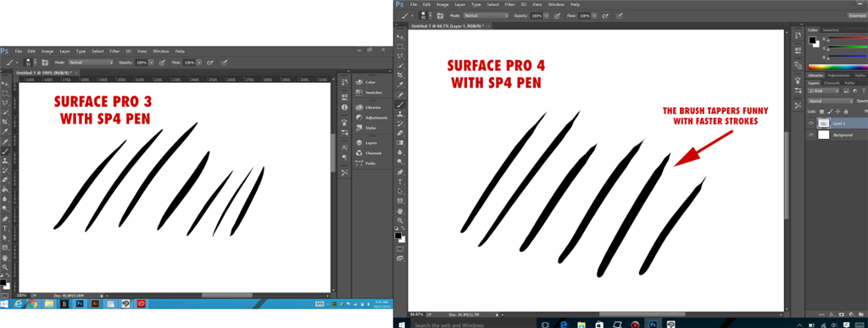Screen dimensions: 868x328
Task: Select the Move tool in the Surface Pro 3 window
Action: coord(5,84)
